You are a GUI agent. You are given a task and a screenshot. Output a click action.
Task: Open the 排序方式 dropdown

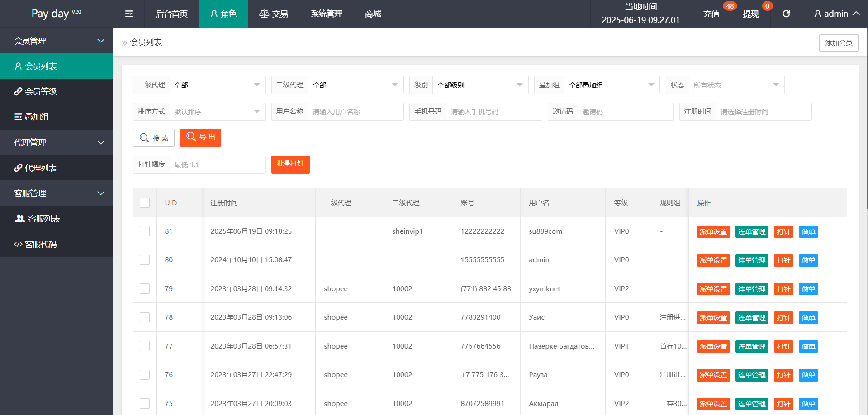coord(217,112)
